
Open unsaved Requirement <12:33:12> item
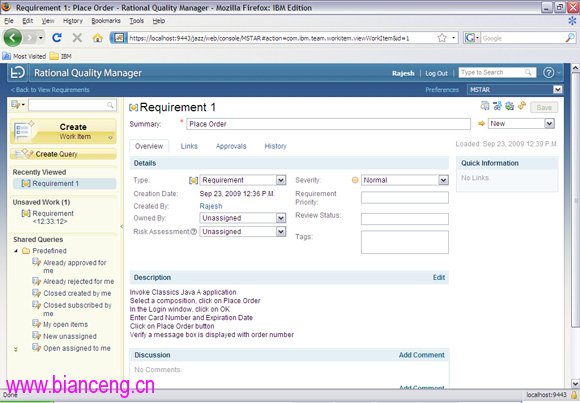53,218
